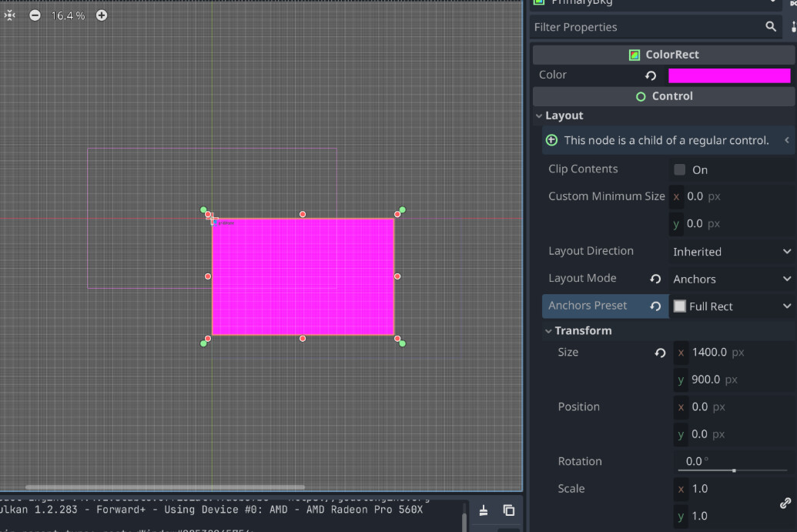
Task: Edit Custom Minimum Size x value
Action: click(732, 196)
